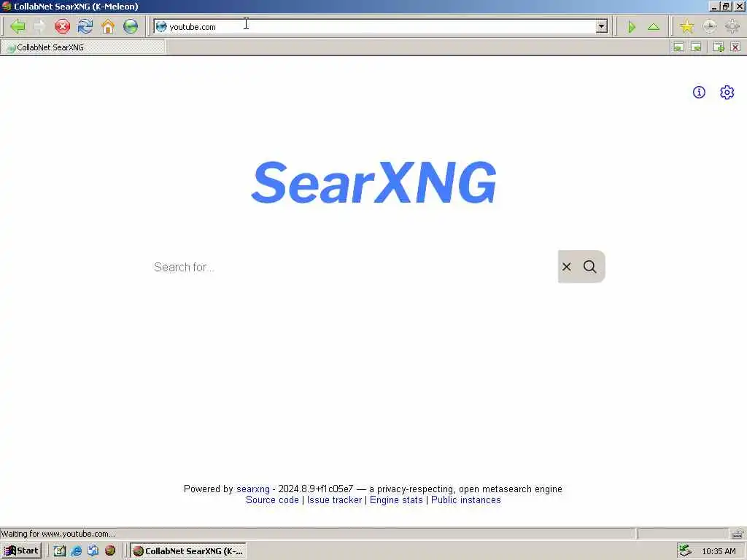
Task: Click the Go green play arrow
Action: (x=632, y=27)
